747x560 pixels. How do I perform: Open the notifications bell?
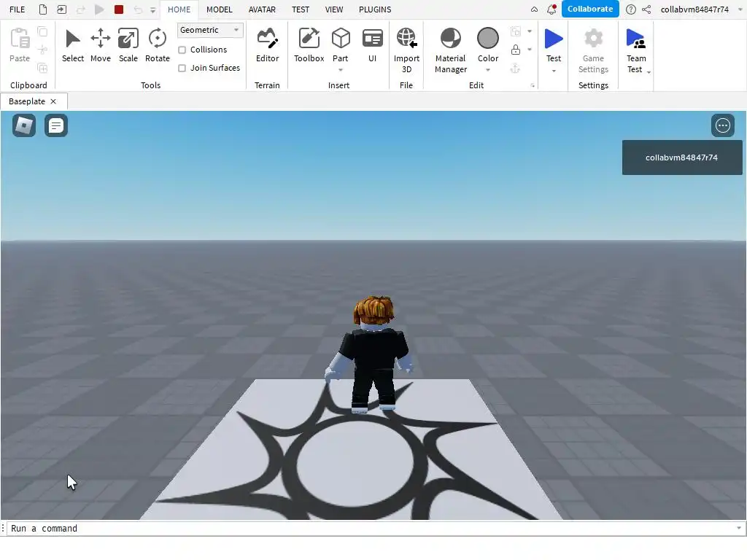[x=551, y=9]
